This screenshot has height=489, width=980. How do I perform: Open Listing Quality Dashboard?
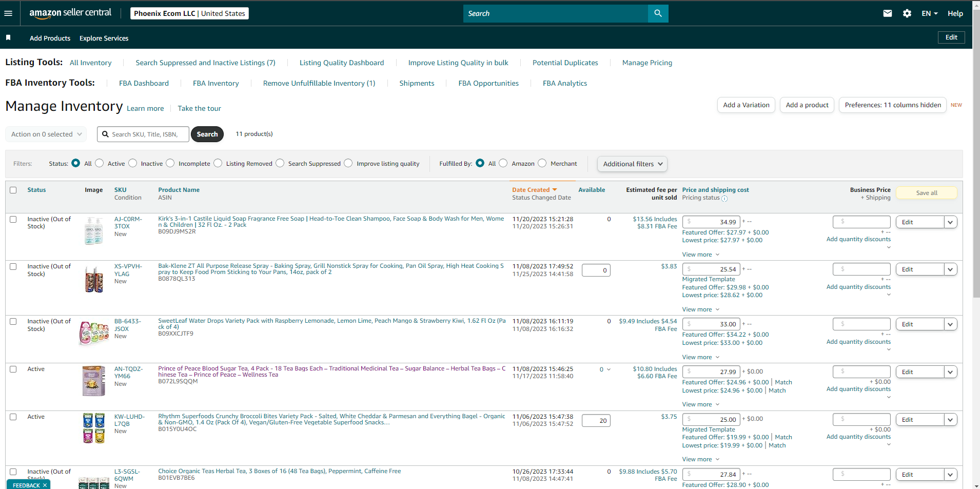click(342, 63)
